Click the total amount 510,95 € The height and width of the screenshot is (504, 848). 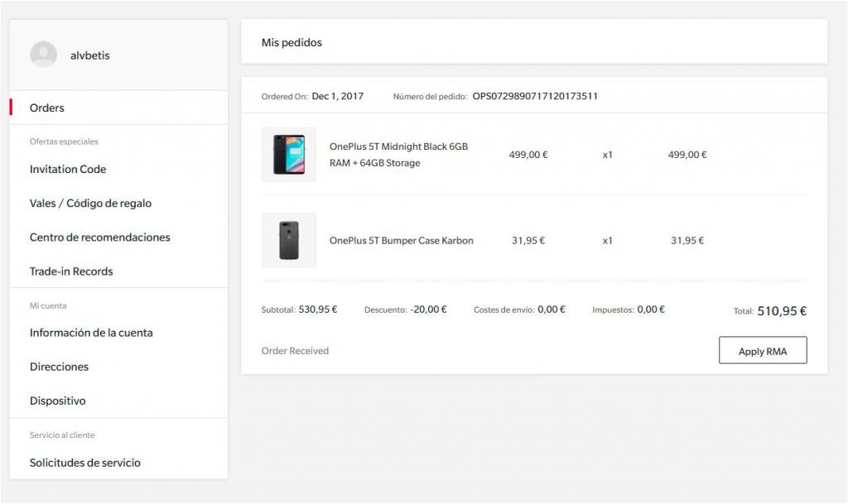click(x=781, y=311)
